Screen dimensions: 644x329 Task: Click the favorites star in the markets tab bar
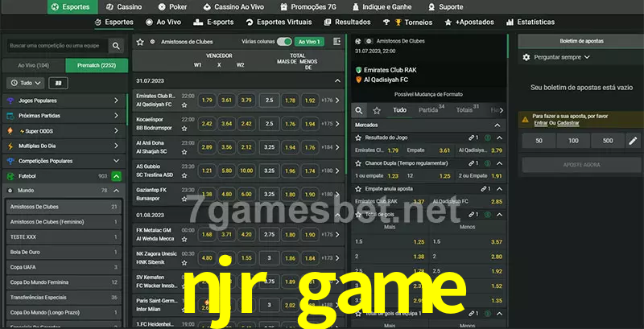(x=378, y=110)
